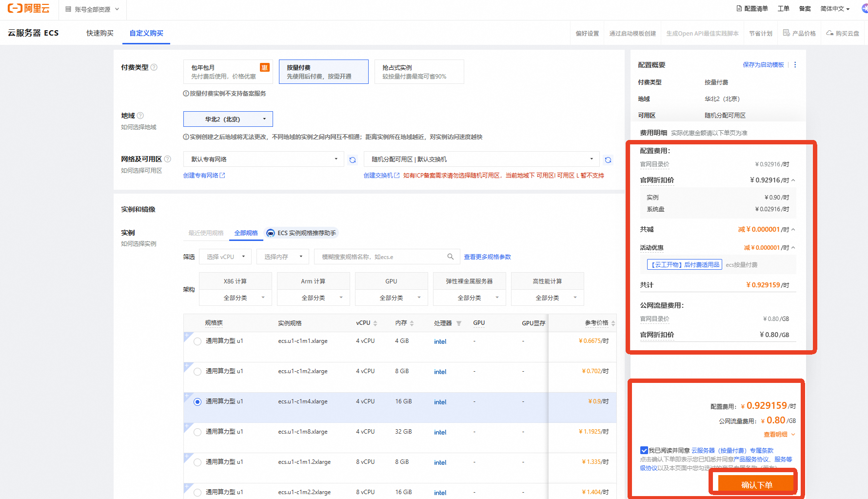Open 工单 from the top bar
This screenshot has width=868, height=499.
click(784, 9)
